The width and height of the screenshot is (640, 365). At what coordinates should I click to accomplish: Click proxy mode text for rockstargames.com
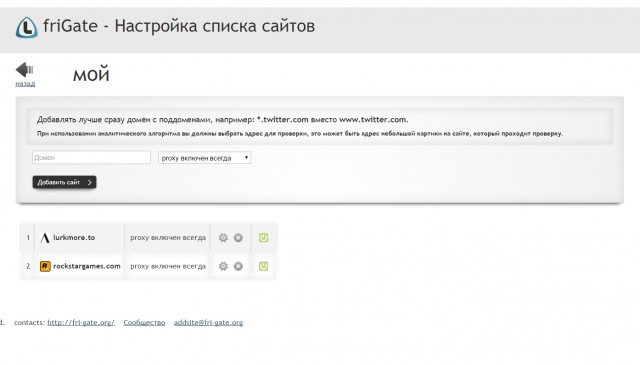pyautogui.click(x=168, y=266)
